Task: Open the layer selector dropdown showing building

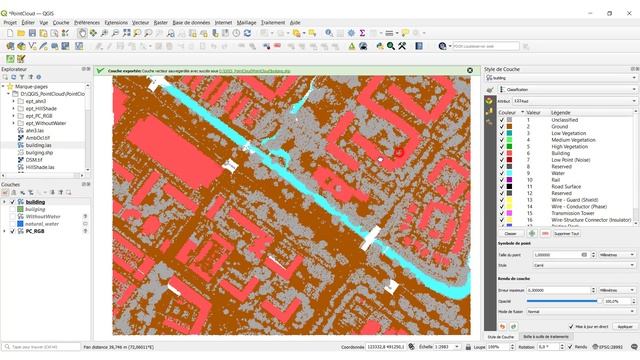Action: (561, 78)
